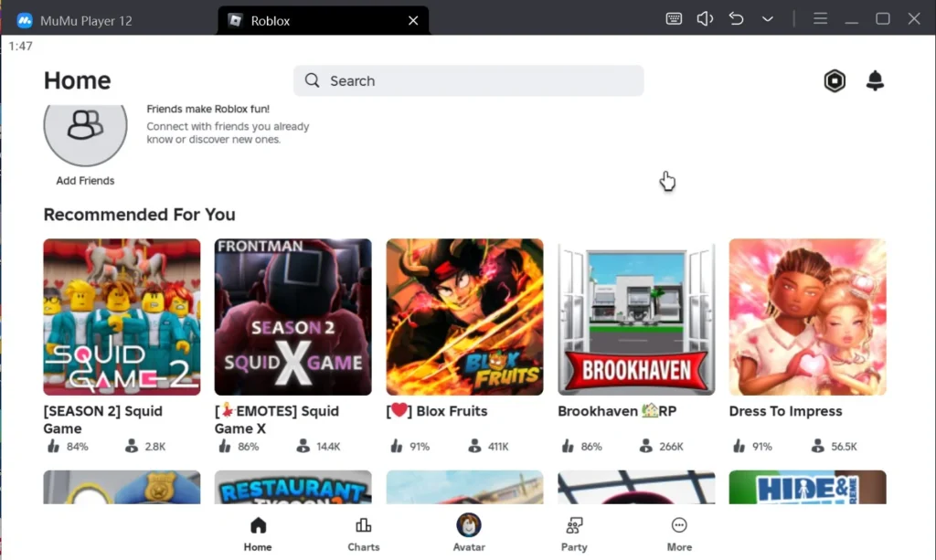
Task: Open the Robux balance menu
Action: coord(835,80)
